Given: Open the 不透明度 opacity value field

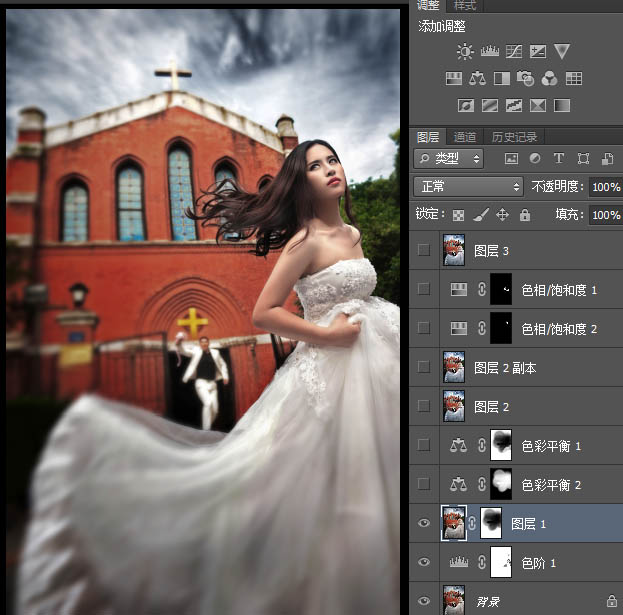Looking at the screenshot, I should pyautogui.click(x=604, y=187).
